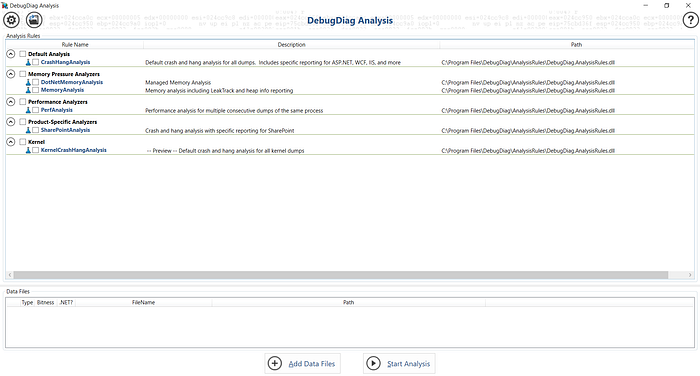Click the flask icon beside KernelCrashHangAnalysis

(28, 150)
